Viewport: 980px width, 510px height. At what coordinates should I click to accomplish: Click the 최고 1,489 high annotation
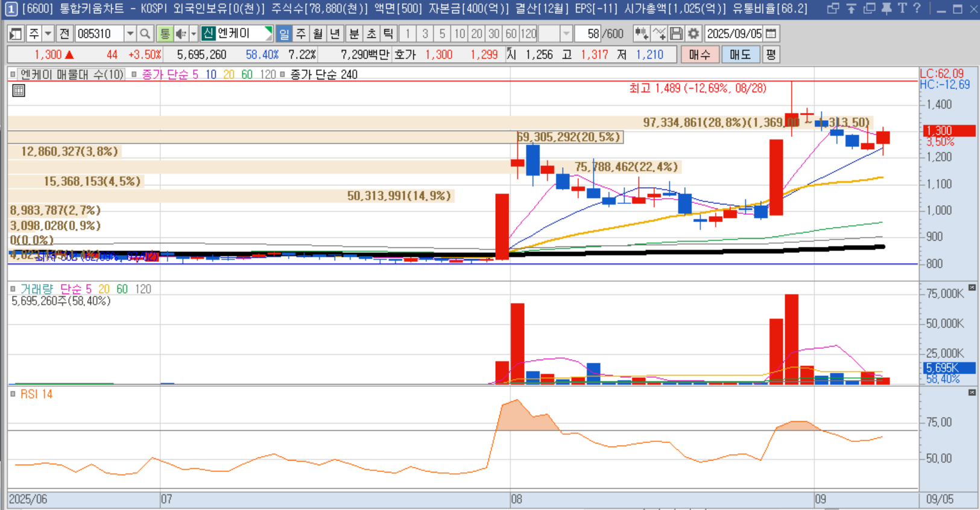pyautogui.click(x=698, y=88)
